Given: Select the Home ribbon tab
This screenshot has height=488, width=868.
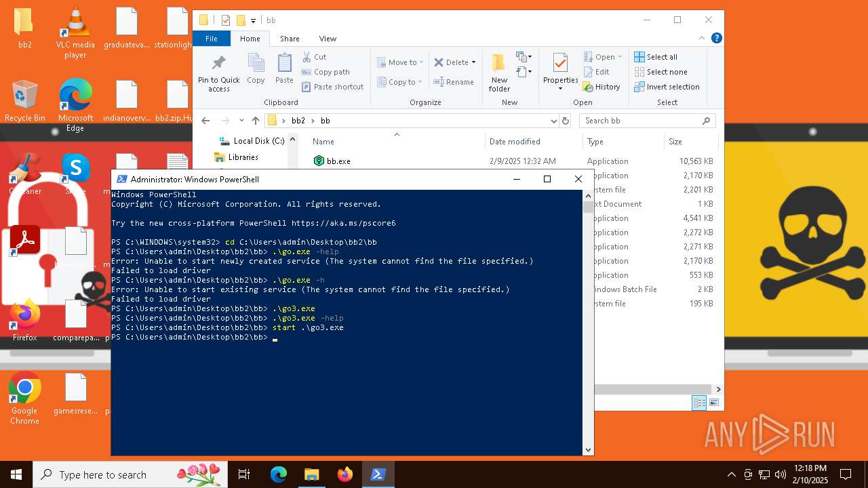Looking at the screenshot, I should (x=250, y=39).
